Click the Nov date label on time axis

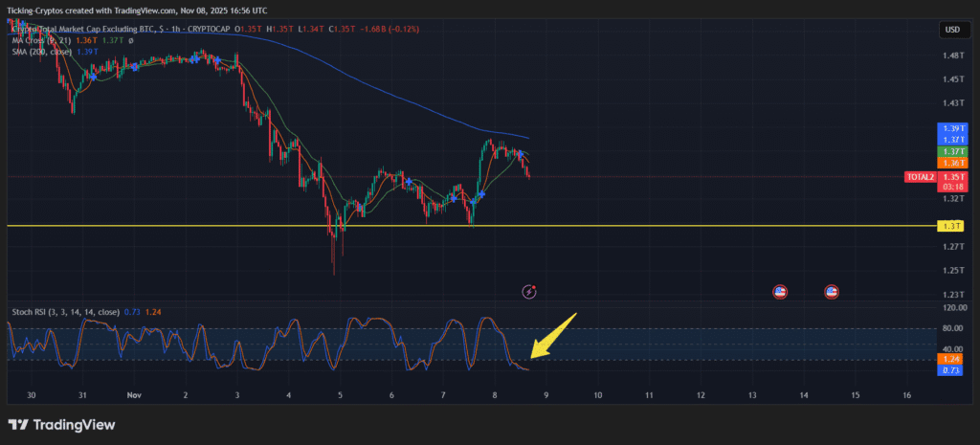[x=134, y=394]
